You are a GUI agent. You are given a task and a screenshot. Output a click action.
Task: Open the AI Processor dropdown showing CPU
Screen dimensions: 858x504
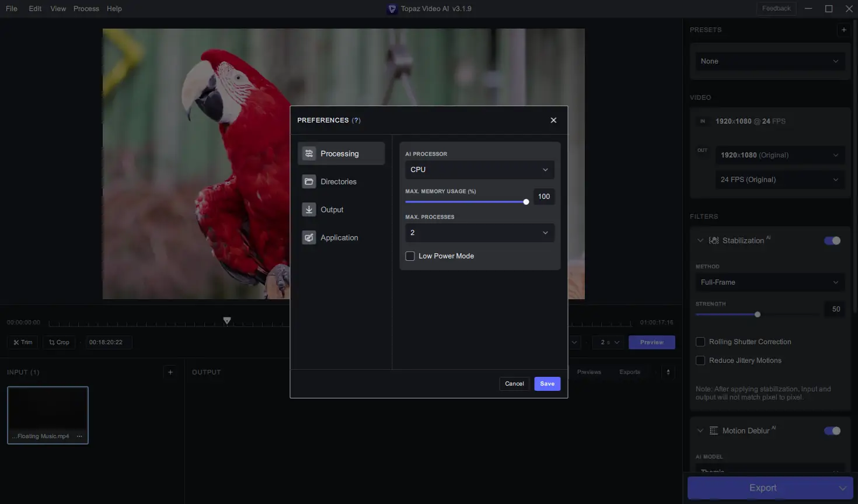480,170
